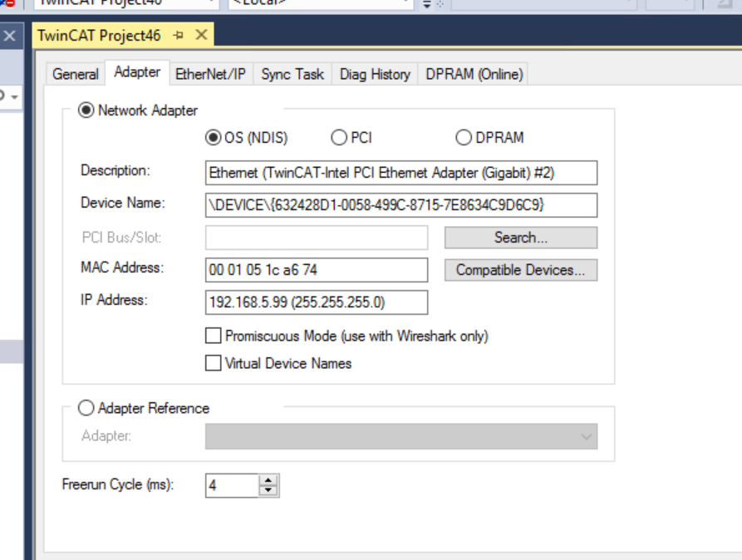The height and width of the screenshot is (560, 742).
Task: Close the TwinCAT Project46 tab
Action: click(202, 35)
